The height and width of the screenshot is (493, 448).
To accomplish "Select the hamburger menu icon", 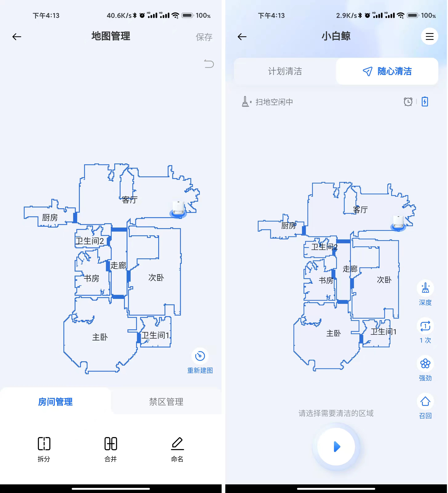I will tap(430, 36).
